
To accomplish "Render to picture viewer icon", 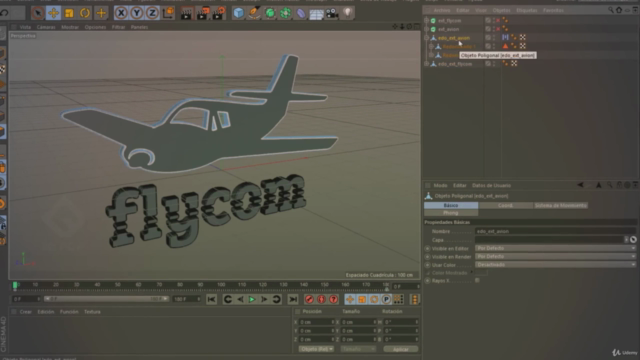I will coord(203,13).
